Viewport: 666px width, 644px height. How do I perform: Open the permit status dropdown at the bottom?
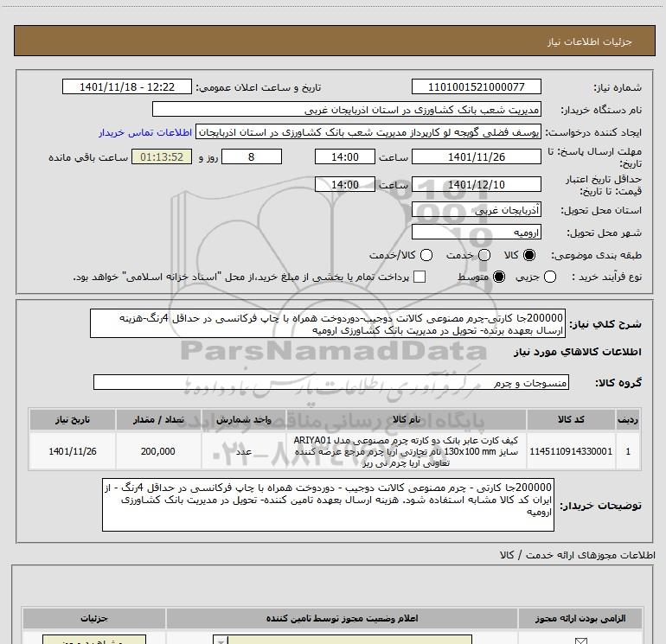pos(343,640)
